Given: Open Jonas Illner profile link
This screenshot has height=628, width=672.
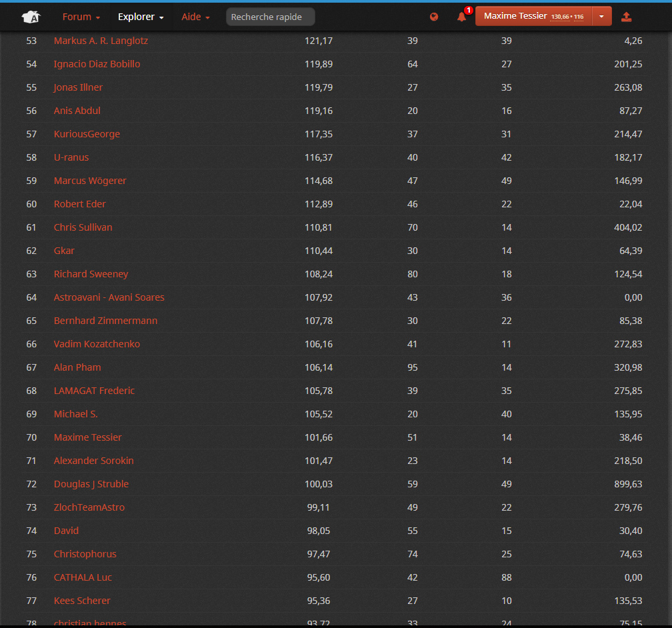Looking at the screenshot, I should pos(78,87).
